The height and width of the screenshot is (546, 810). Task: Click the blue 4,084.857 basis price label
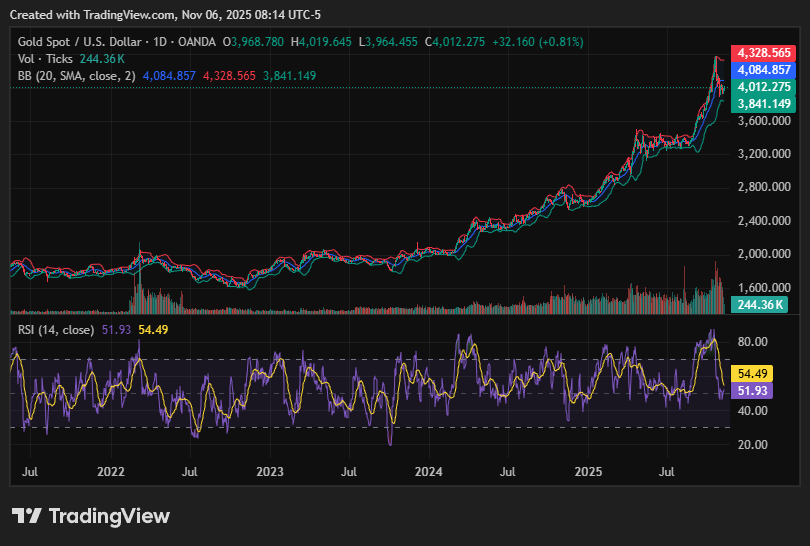click(x=764, y=70)
